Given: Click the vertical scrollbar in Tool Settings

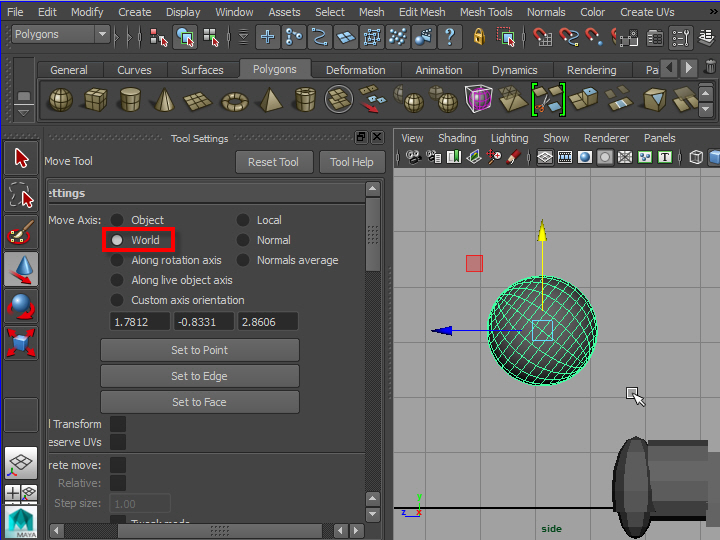Looking at the screenshot, I should (x=373, y=234).
